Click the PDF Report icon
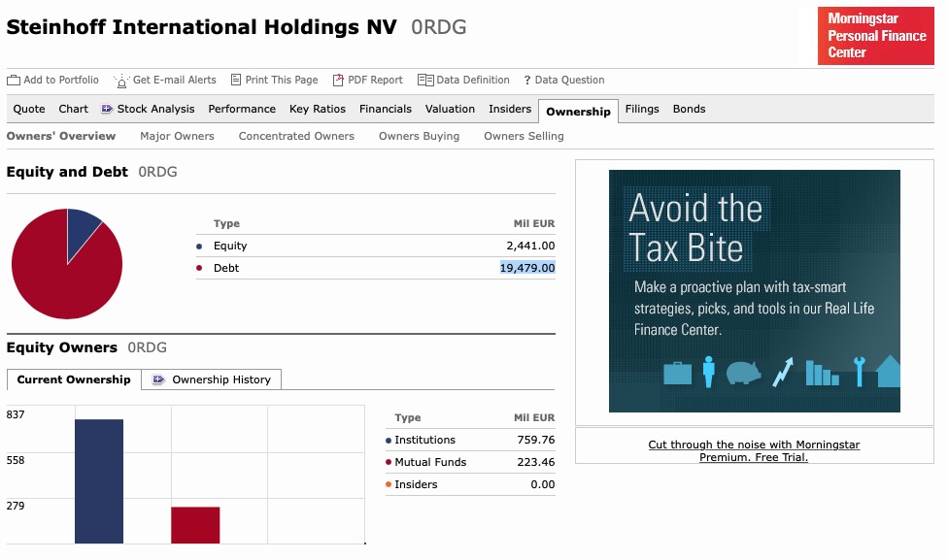 (339, 81)
